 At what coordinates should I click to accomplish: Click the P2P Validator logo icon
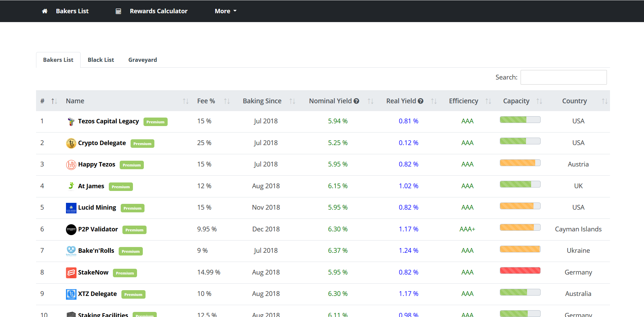(x=71, y=230)
